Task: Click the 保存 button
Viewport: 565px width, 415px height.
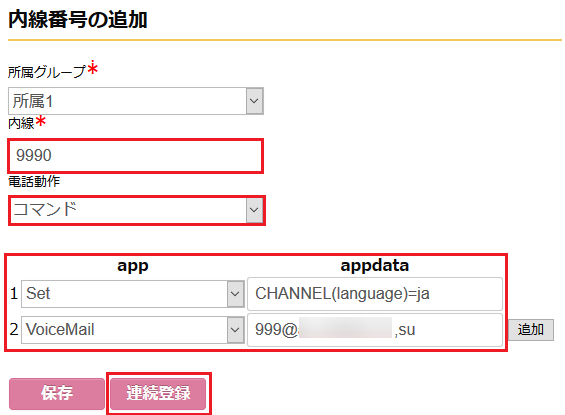Action: (x=57, y=393)
